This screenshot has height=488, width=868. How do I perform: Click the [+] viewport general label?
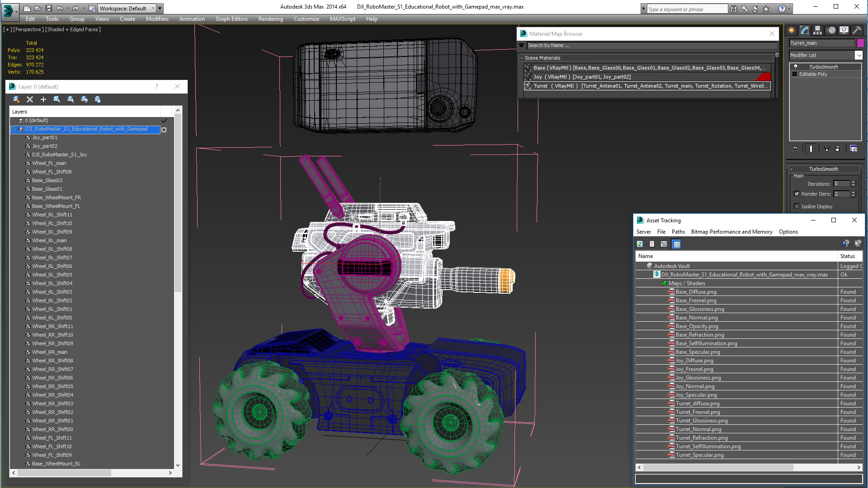8,29
